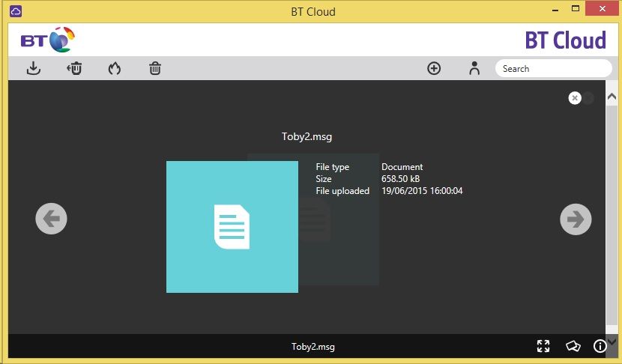Click the Toby2.msg title above the preview

[307, 137]
